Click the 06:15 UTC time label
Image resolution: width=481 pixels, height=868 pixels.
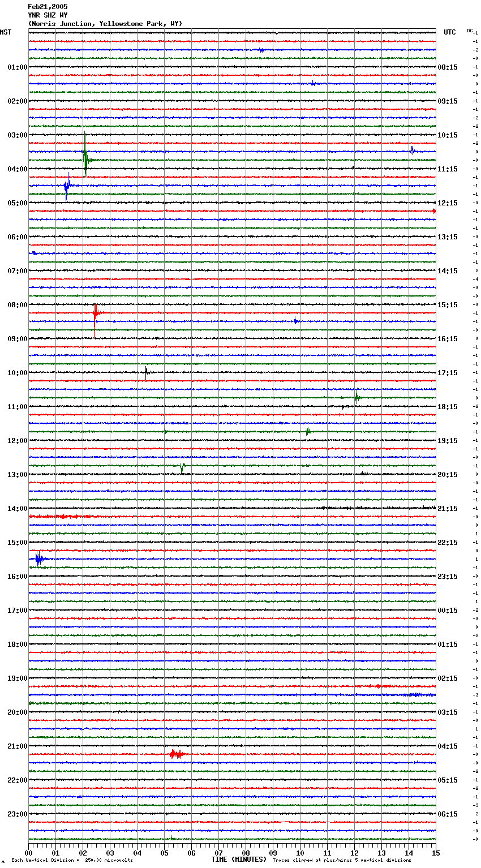448,814
